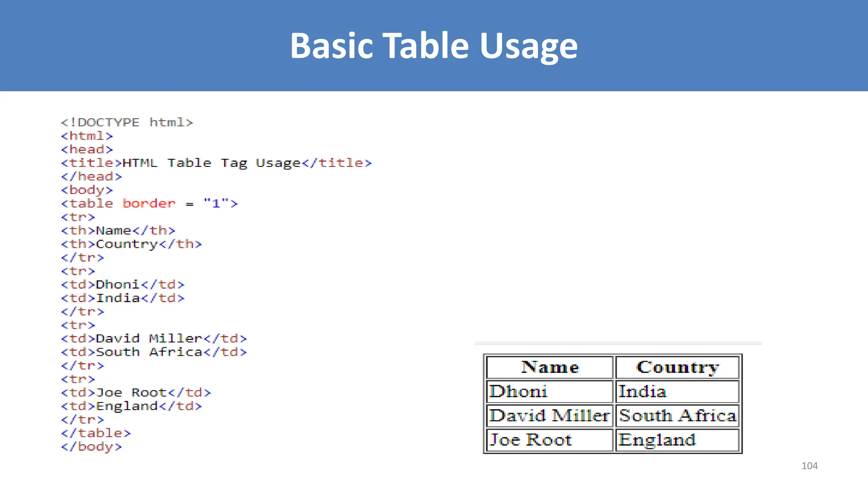The width and height of the screenshot is (868, 488).
Task: Click the slide page number 104
Action: tap(810, 466)
